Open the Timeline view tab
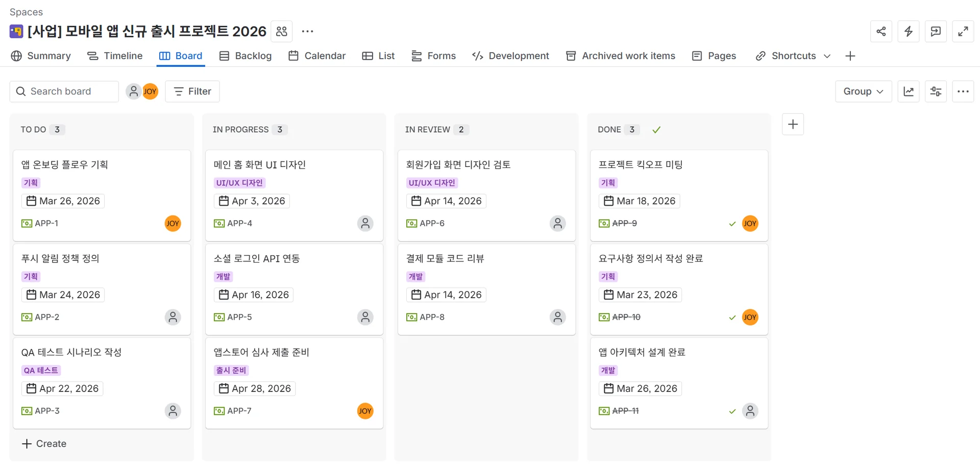 tap(115, 56)
